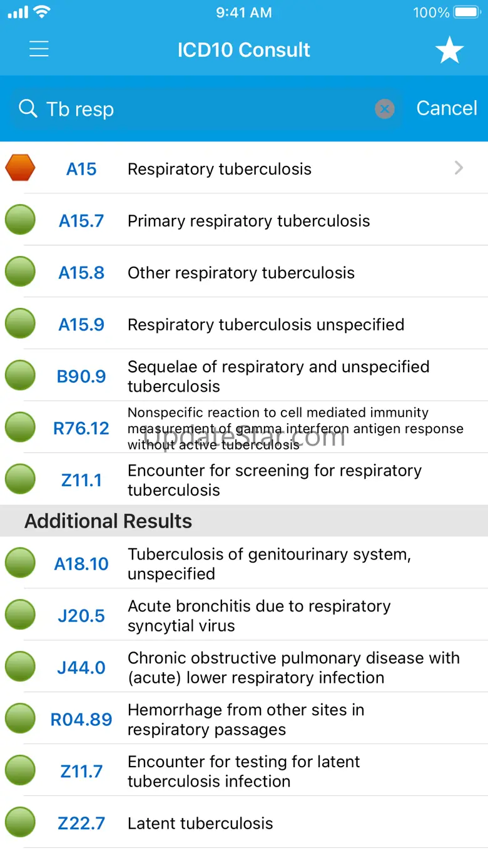488x868 pixels.
Task: Select Z11.7 latent tuberculosis testing entry
Action: (x=244, y=772)
